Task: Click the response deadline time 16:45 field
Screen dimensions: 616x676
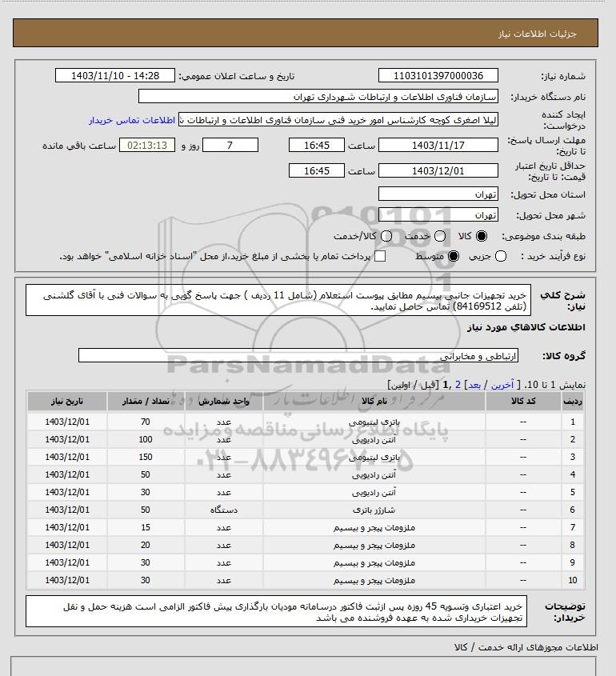Action: point(317,145)
